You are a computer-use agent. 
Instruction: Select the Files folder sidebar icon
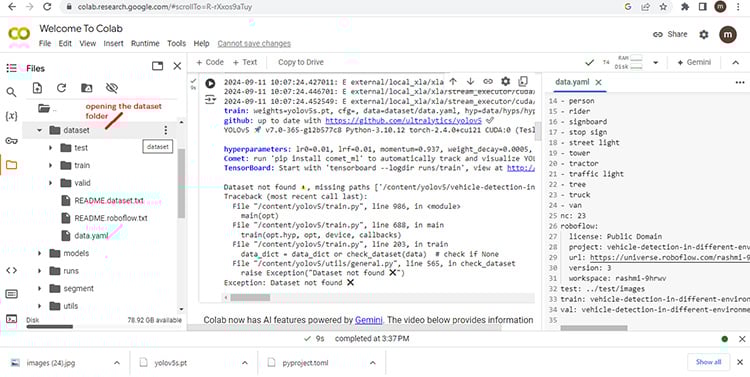(x=11, y=166)
